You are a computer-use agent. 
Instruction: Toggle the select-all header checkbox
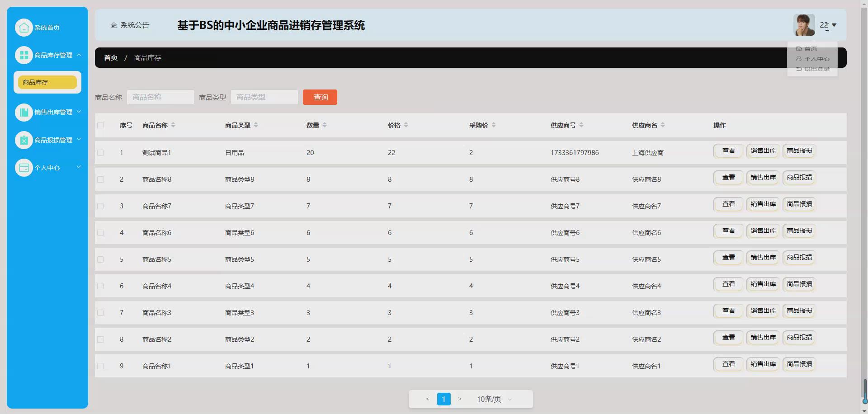point(100,125)
